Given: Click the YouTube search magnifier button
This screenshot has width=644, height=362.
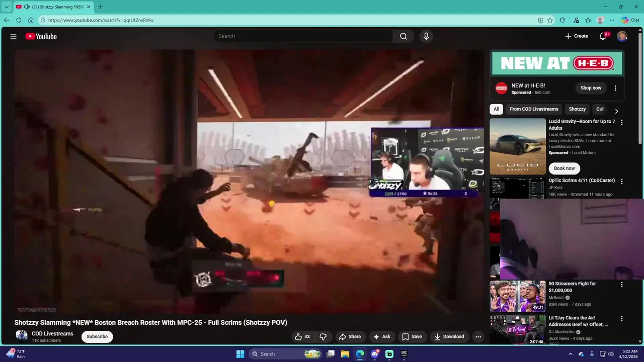Looking at the screenshot, I should point(404,36).
